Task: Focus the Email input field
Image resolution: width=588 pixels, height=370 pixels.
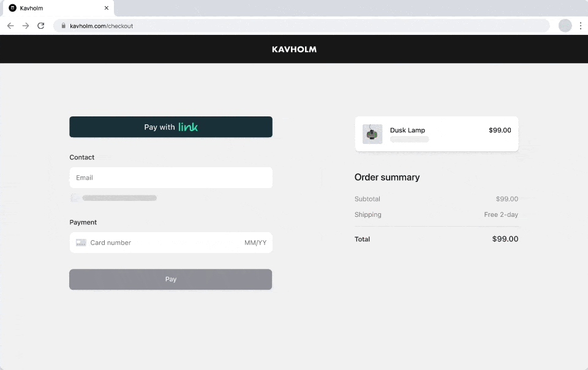Action: pos(171,178)
